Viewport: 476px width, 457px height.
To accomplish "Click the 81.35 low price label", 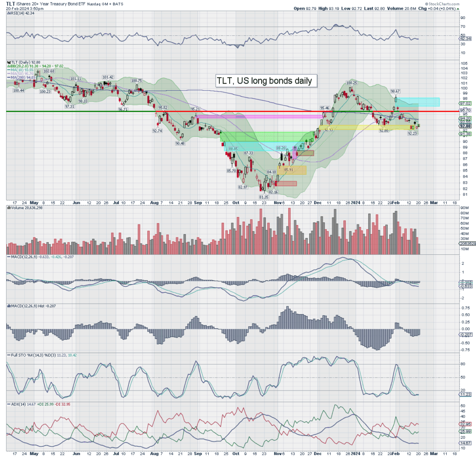I will [x=264, y=197].
